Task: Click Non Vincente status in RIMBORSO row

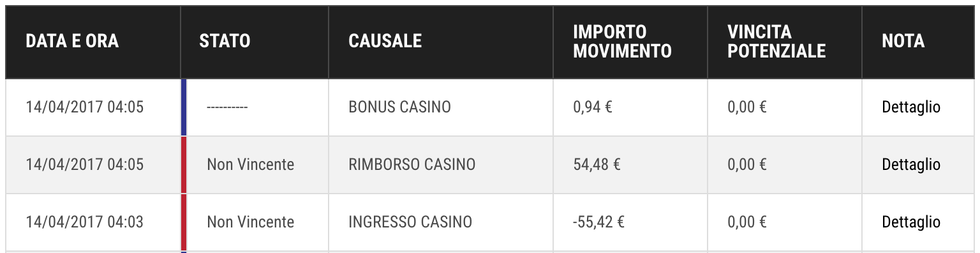Action: coord(250,165)
